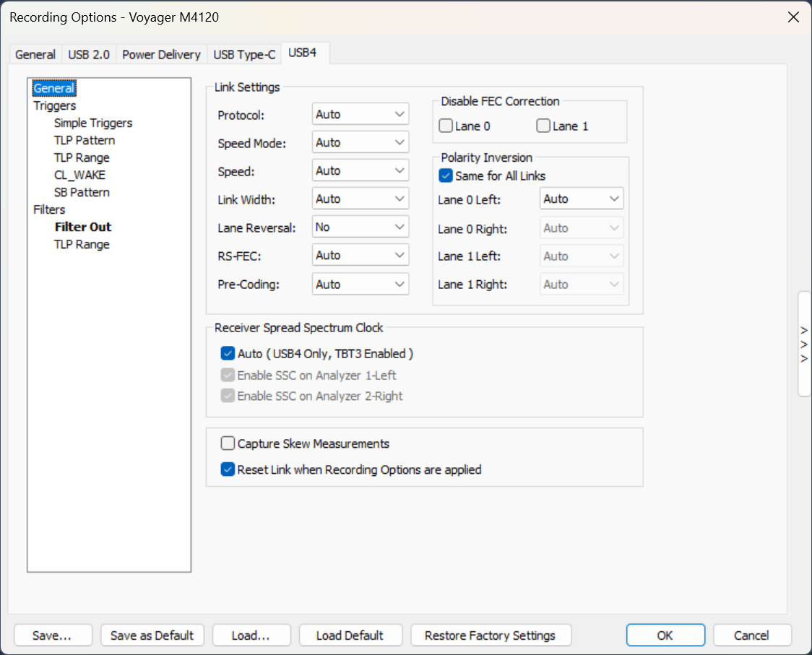Click the Save... button
Image resolution: width=812 pixels, height=655 pixels.
[53, 636]
